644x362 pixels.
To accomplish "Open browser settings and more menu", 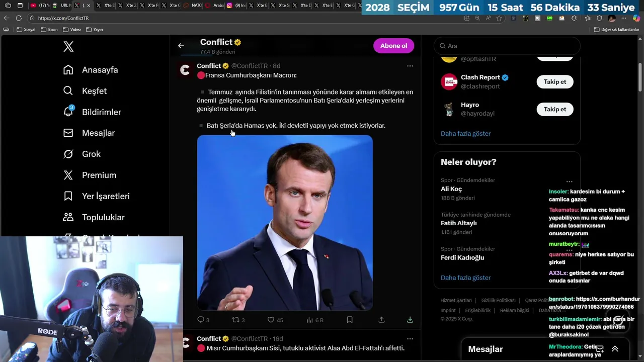I will click(624, 18).
